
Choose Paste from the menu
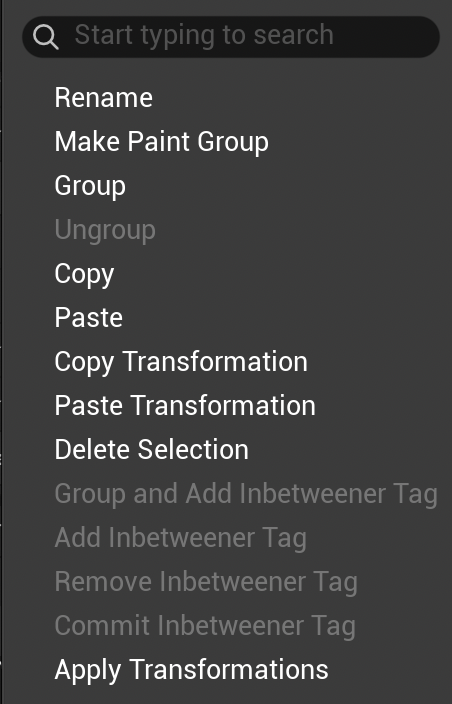[x=89, y=317]
